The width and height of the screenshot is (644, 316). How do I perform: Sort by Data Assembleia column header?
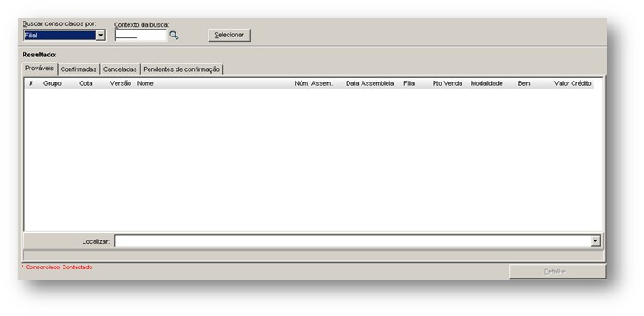click(x=369, y=83)
